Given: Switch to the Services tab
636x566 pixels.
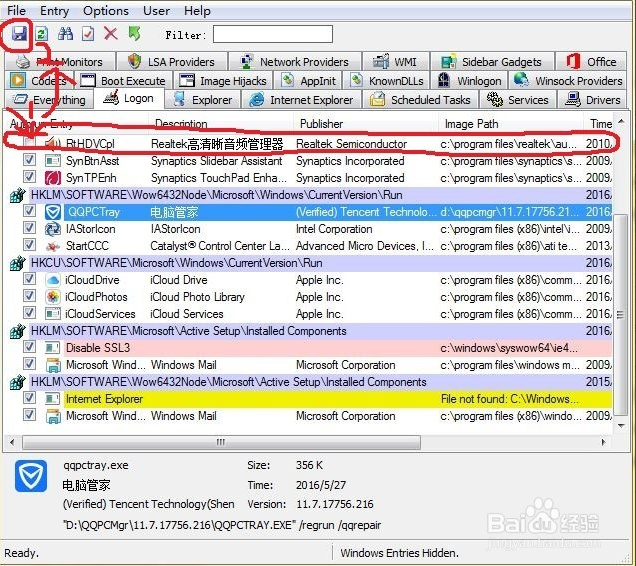Looking at the screenshot, I should click(x=518, y=100).
